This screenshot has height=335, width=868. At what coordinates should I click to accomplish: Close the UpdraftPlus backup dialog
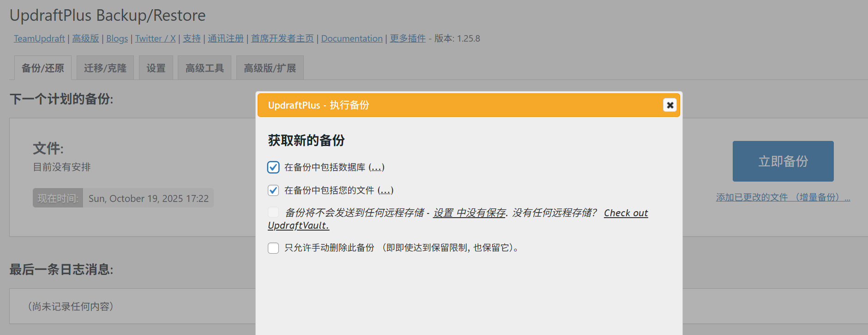pyautogui.click(x=670, y=105)
